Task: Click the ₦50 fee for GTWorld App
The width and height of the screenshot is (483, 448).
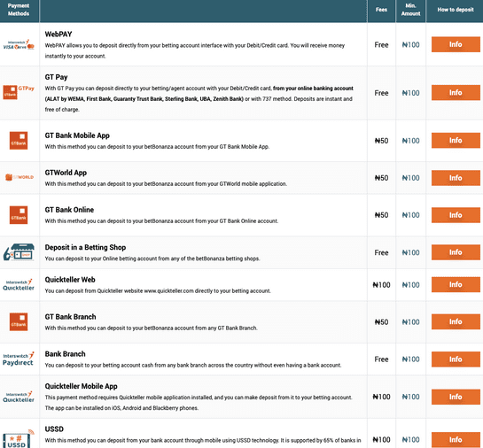Action: pyautogui.click(x=381, y=178)
